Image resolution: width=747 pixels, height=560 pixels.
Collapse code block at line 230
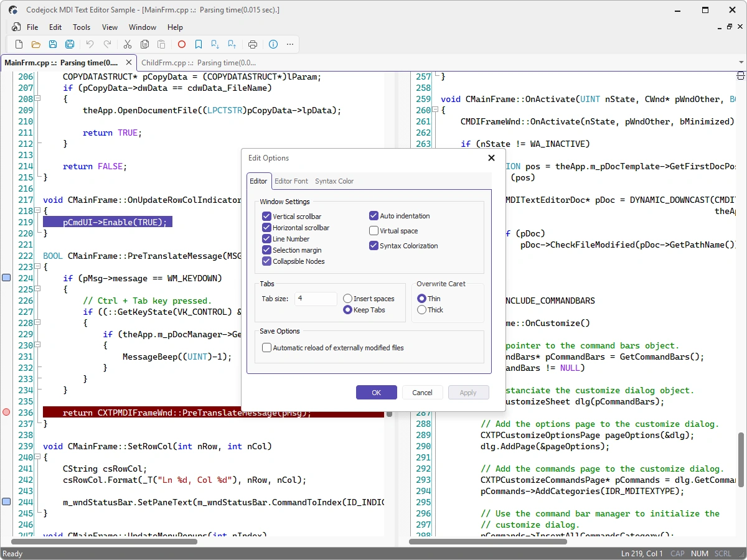click(x=37, y=345)
